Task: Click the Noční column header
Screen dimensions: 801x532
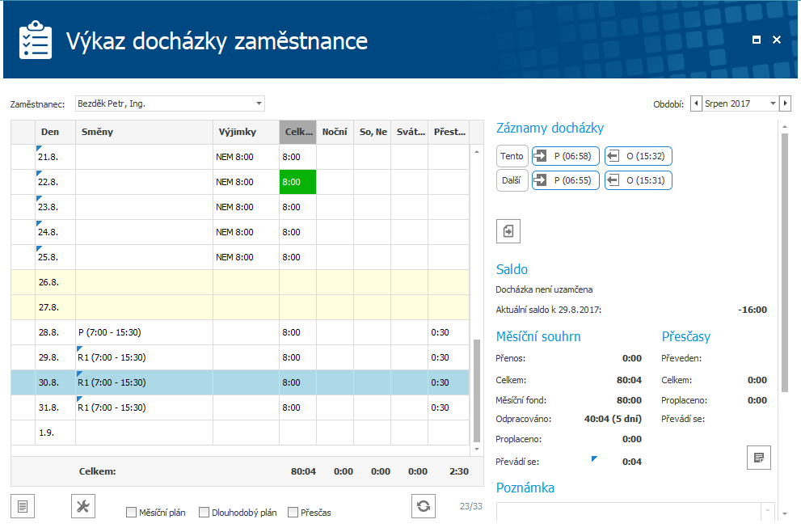Action: [x=335, y=132]
